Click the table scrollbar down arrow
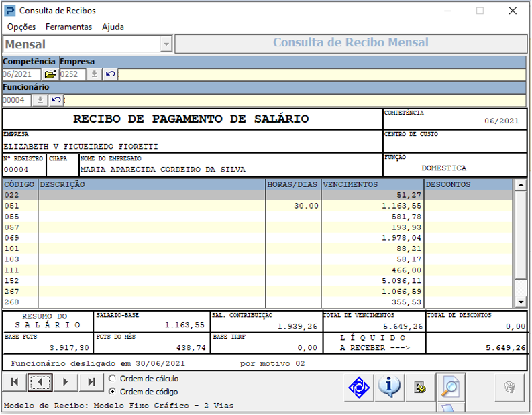The image size is (532, 415). [520, 302]
